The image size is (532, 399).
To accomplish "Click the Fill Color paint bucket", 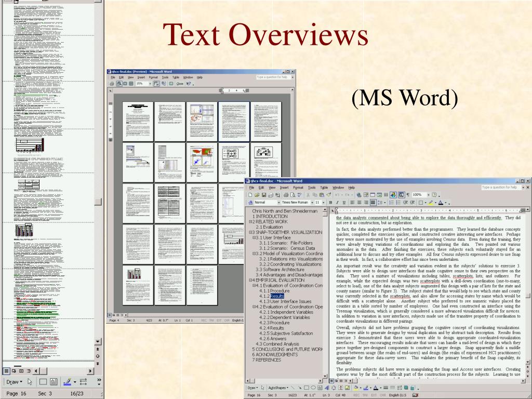I will click(x=356, y=388).
